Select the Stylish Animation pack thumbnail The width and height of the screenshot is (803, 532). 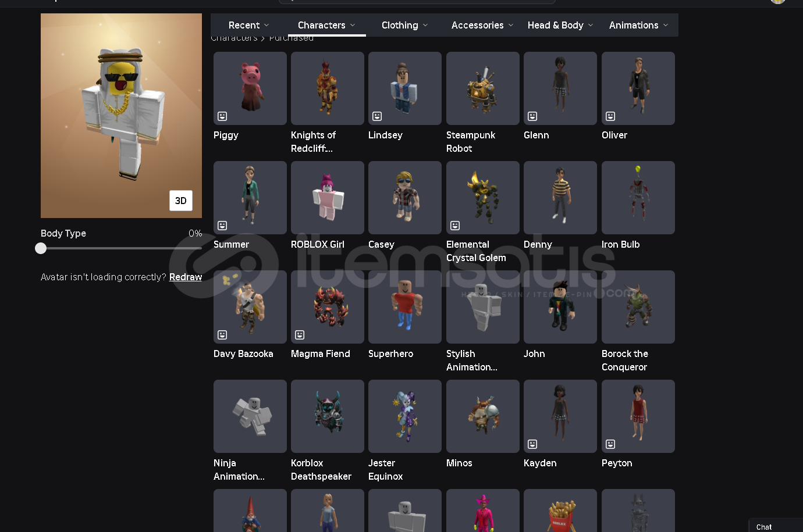pyautogui.click(x=483, y=307)
